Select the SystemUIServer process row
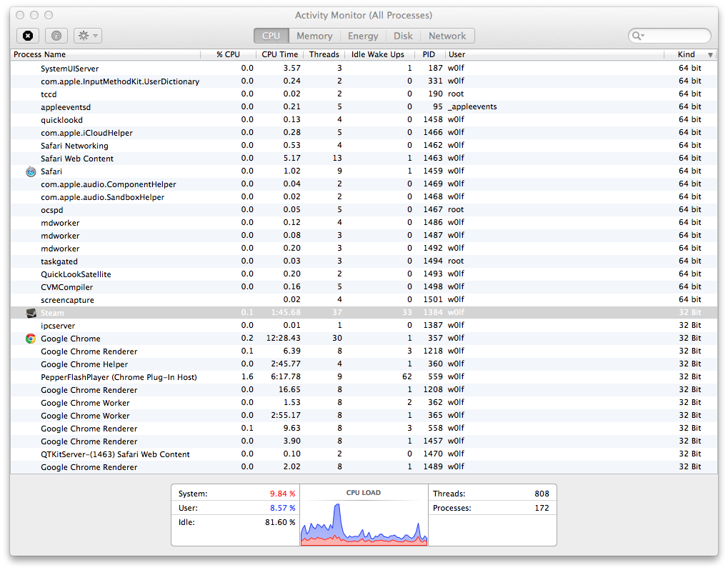This screenshot has width=728, height=570. (364, 69)
